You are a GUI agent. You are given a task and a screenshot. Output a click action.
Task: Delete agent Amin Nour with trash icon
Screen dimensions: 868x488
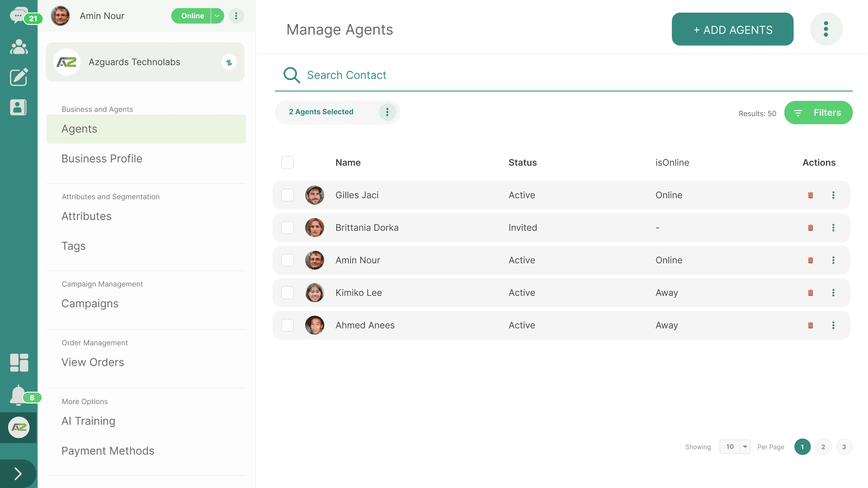(x=811, y=260)
